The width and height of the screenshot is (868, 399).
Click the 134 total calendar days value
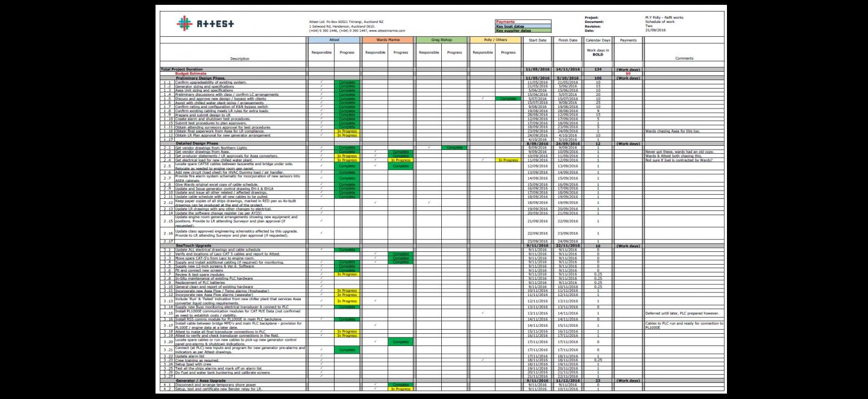click(x=598, y=69)
